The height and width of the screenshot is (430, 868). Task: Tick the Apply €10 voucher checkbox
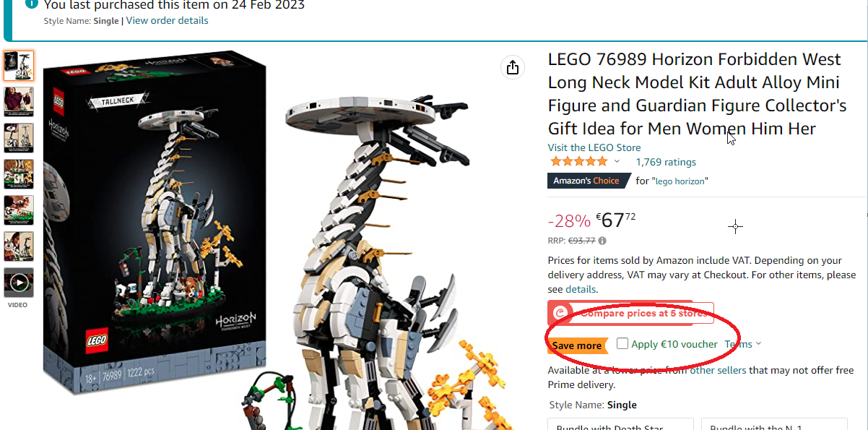pyautogui.click(x=622, y=344)
